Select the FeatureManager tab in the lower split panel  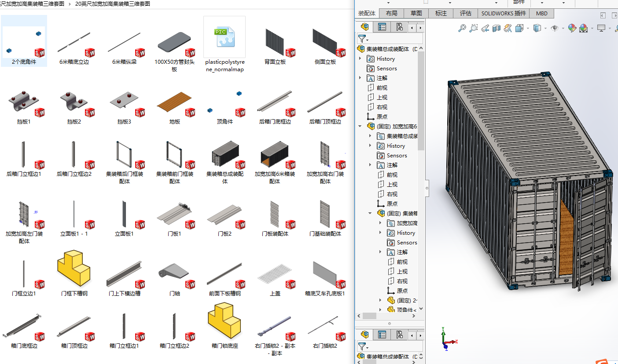click(x=364, y=335)
